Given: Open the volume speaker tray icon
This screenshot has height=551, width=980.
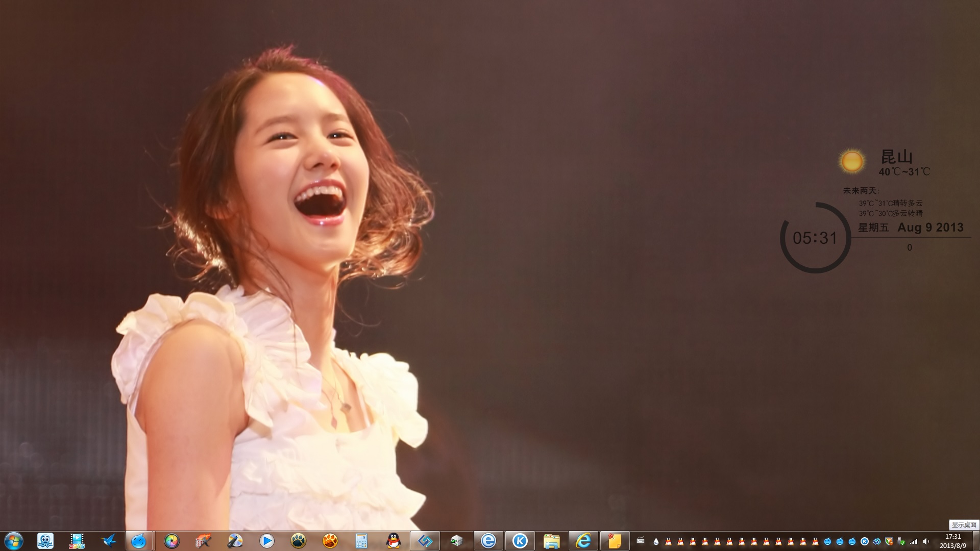Looking at the screenshot, I should click(x=926, y=541).
